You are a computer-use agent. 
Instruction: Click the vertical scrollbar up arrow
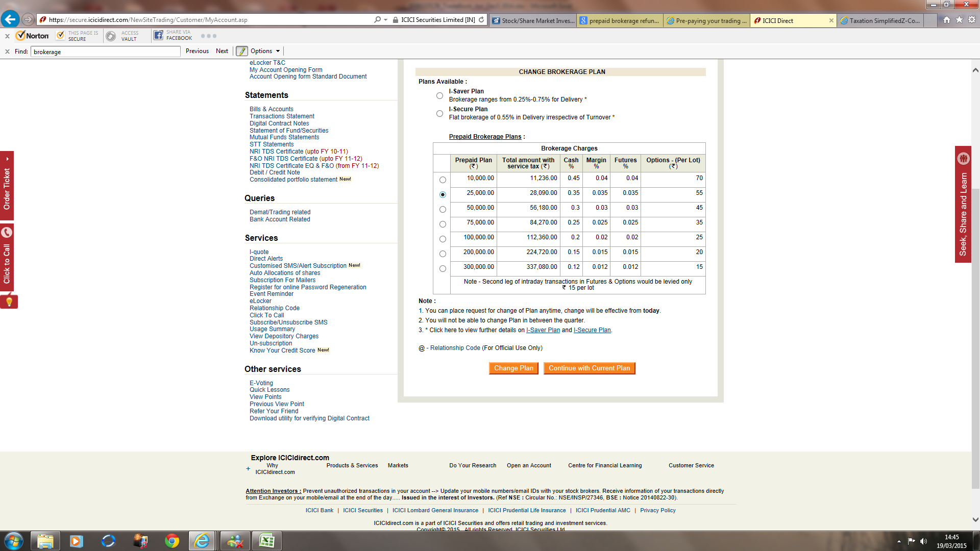(975, 70)
